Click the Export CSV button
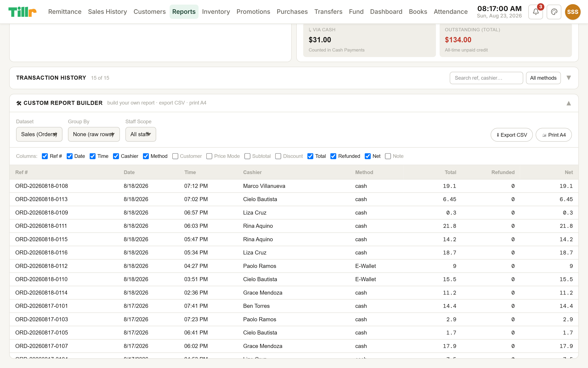 pyautogui.click(x=511, y=135)
